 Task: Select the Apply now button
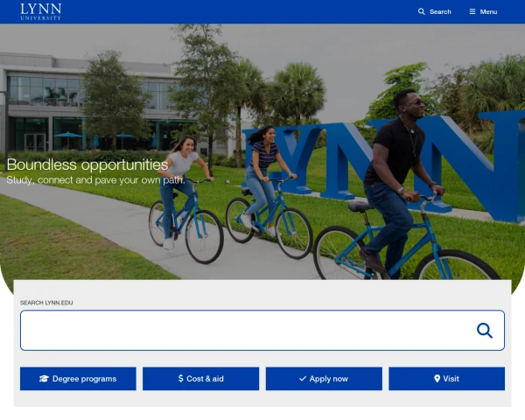tap(324, 379)
